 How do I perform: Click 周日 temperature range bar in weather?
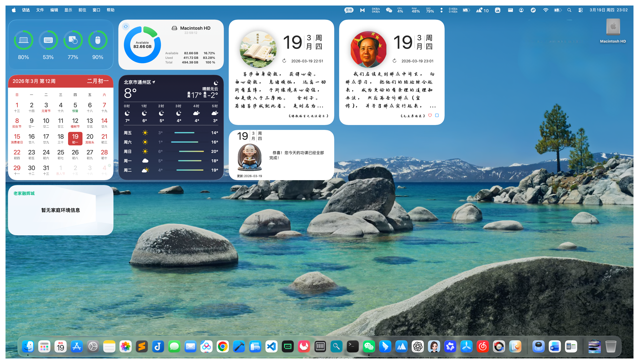point(191,152)
